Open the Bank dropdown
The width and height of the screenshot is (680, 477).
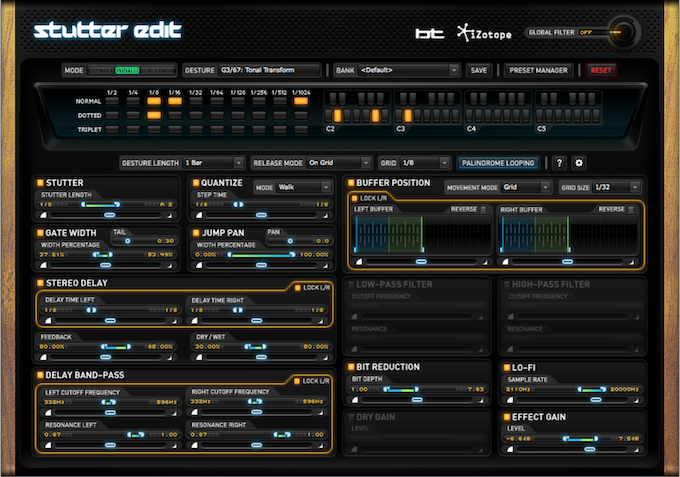pos(409,70)
